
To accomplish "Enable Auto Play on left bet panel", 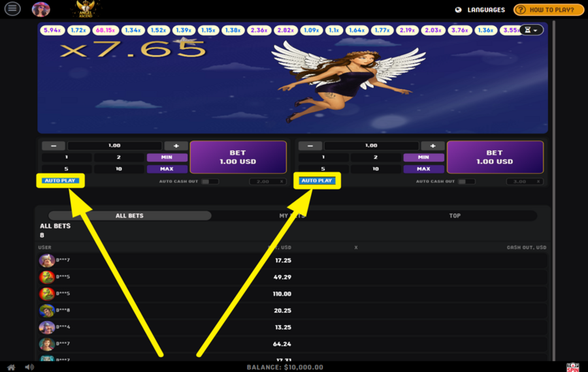I will 60,181.
